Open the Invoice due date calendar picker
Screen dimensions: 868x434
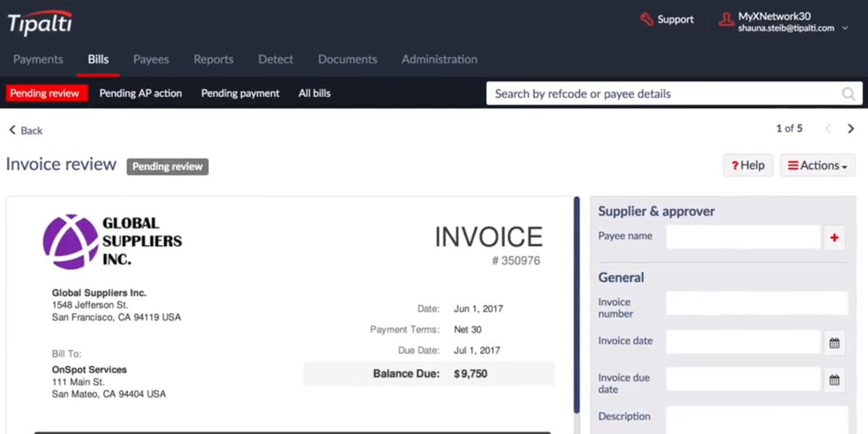click(834, 380)
